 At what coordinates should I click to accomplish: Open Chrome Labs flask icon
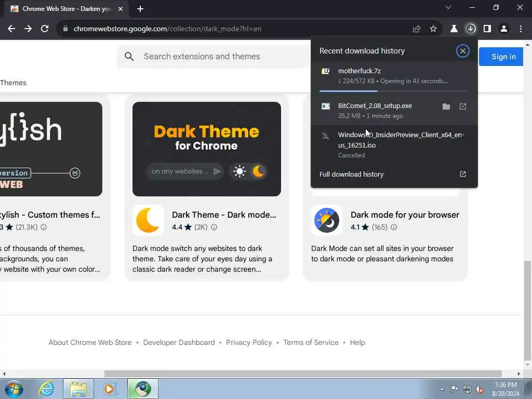tap(454, 29)
